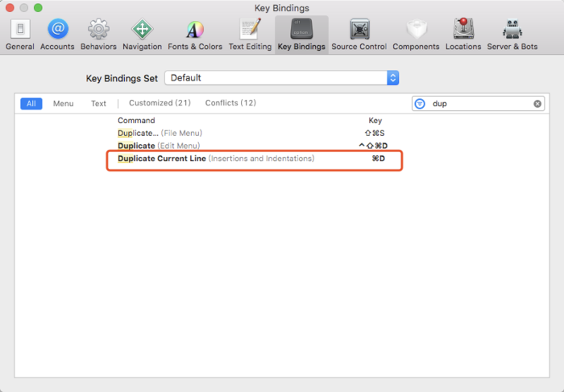Show Customized (21) key bindings

click(x=160, y=103)
